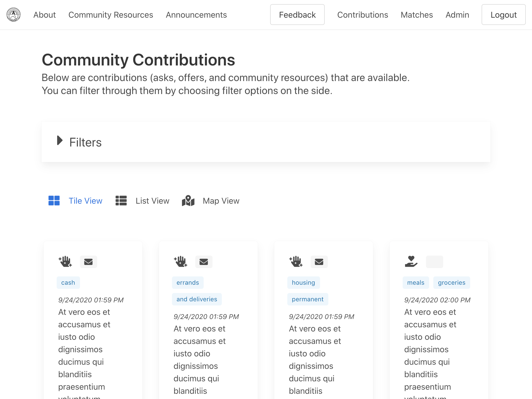Click the sparkle hand icon on cash card
This screenshot has width=532, height=399.
65,262
